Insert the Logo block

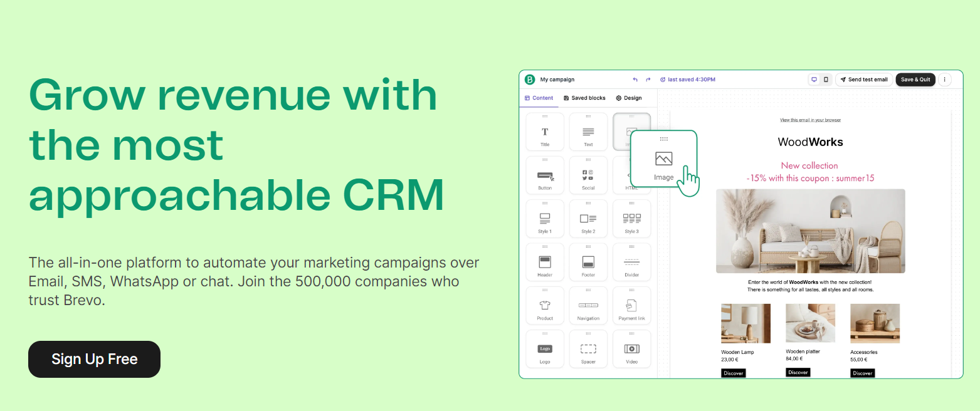coord(545,349)
